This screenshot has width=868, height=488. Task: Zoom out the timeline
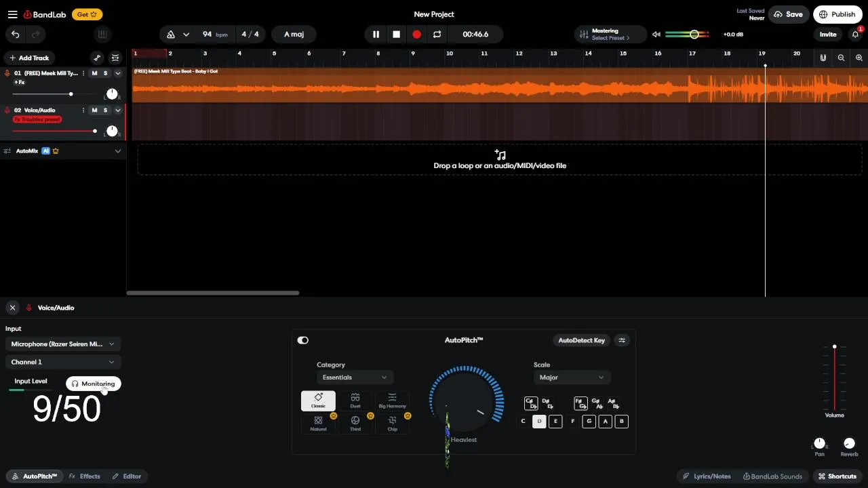[841, 58]
